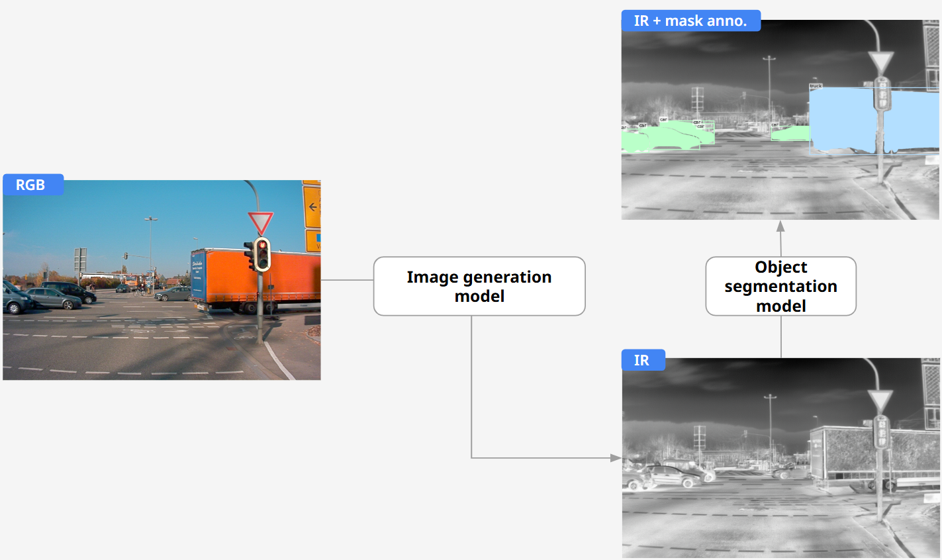942x560 pixels.
Task: Click the RGB label tag
Action: click(33, 185)
